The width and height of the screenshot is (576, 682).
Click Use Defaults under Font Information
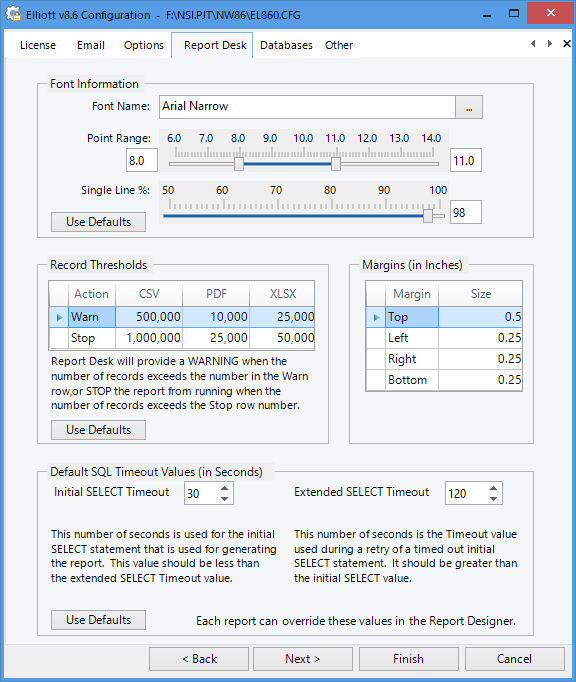point(98,222)
